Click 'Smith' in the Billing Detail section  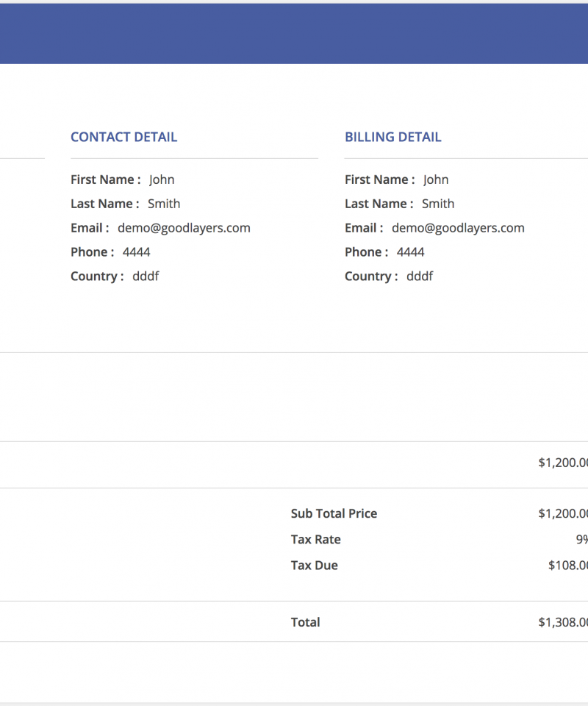click(x=438, y=204)
